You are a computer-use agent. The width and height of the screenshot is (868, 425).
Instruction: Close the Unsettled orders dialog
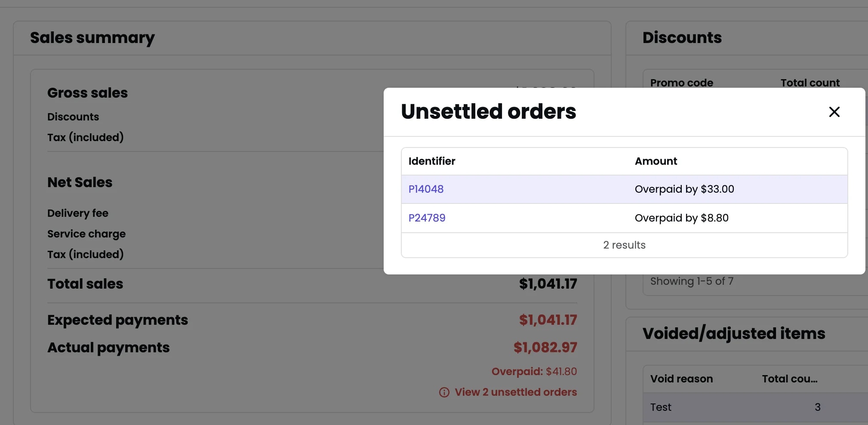coord(834,111)
